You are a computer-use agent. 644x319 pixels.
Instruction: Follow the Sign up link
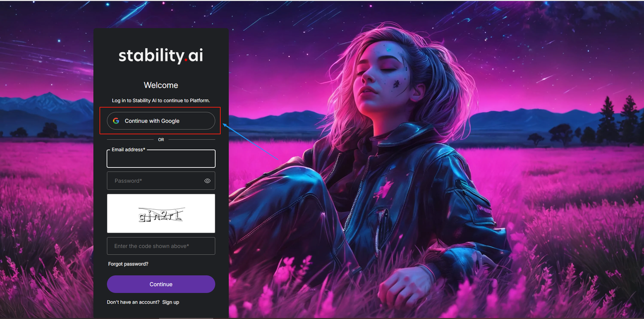[171, 302]
